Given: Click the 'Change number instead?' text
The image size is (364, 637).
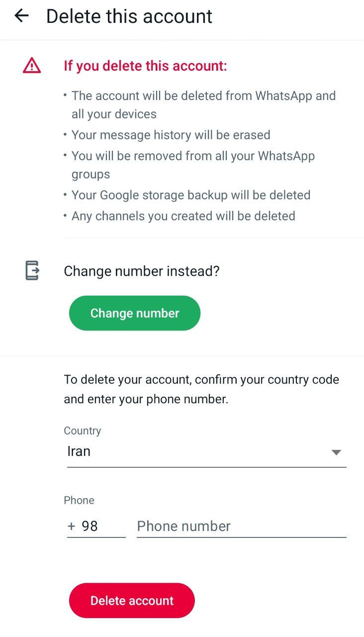Looking at the screenshot, I should coord(142,271).
